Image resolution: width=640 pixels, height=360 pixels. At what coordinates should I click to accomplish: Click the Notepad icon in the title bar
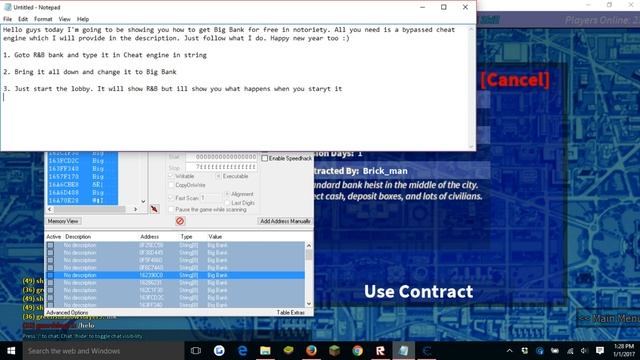pyautogui.click(x=8, y=7)
